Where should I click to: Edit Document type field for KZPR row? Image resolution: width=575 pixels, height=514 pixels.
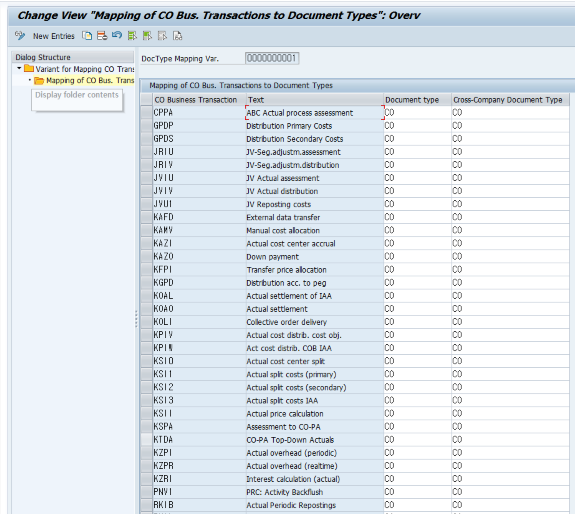pyautogui.click(x=417, y=466)
